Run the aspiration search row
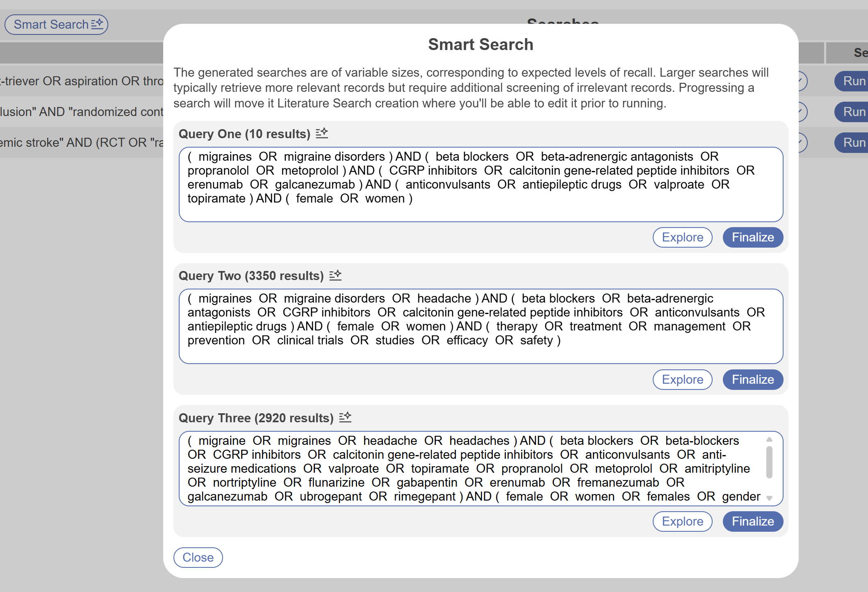The height and width of the screenshot is (592, 868). (854, 81)
